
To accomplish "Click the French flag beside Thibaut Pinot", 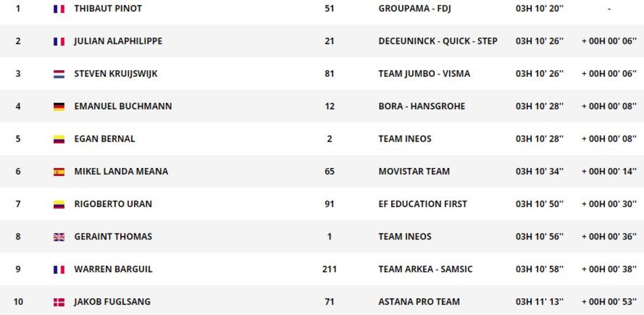I will pyautogui.click(x=59, y=9).
